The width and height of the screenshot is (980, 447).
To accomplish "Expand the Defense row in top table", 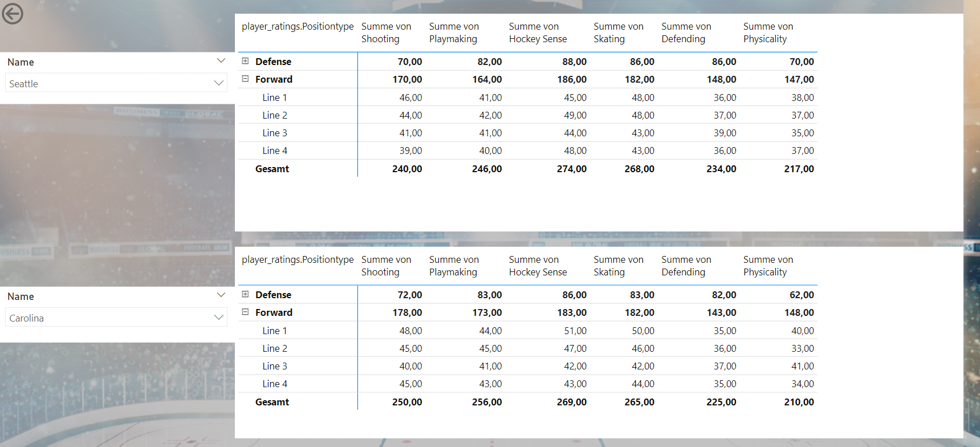I will click(x=245, y=61).
